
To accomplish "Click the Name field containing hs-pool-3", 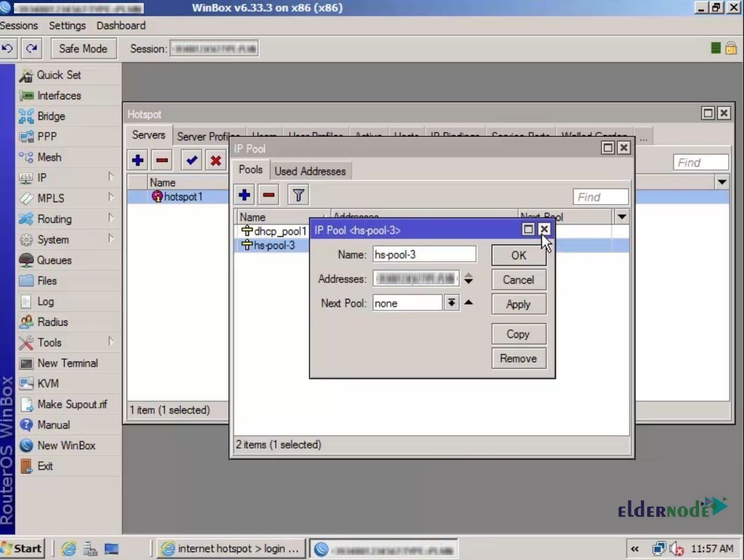I will click(424, 254).
